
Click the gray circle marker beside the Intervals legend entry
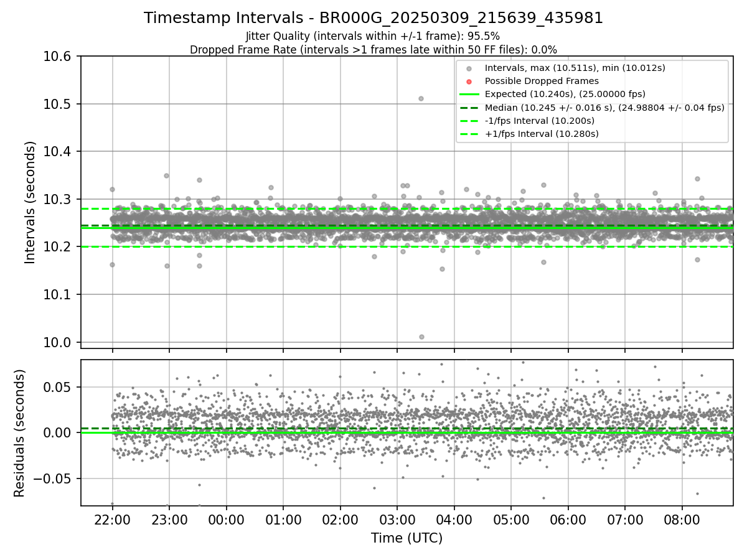point(469,68)
